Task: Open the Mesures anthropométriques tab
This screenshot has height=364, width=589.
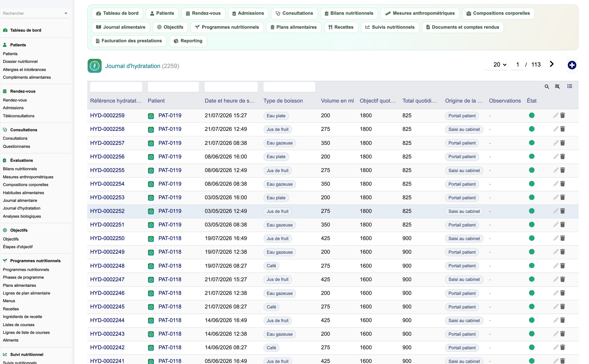Action: pyautogui.click(x=420, y=13)
